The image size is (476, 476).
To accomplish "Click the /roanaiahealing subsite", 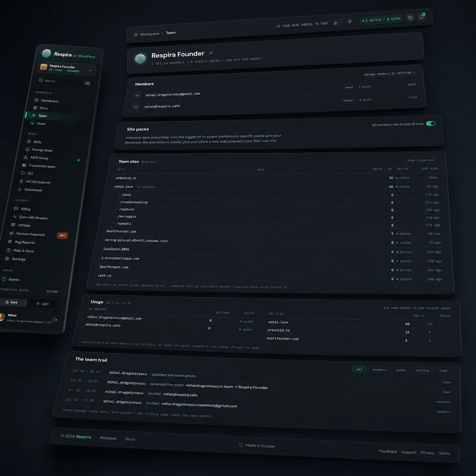I will click(x=134, y=202).
